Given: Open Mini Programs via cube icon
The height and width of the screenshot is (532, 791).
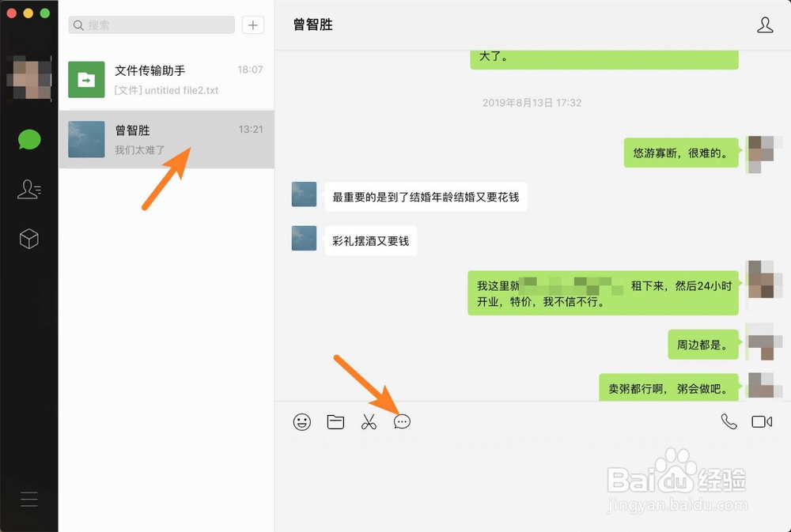Looking at the screenshot, I should coord(29,239).
